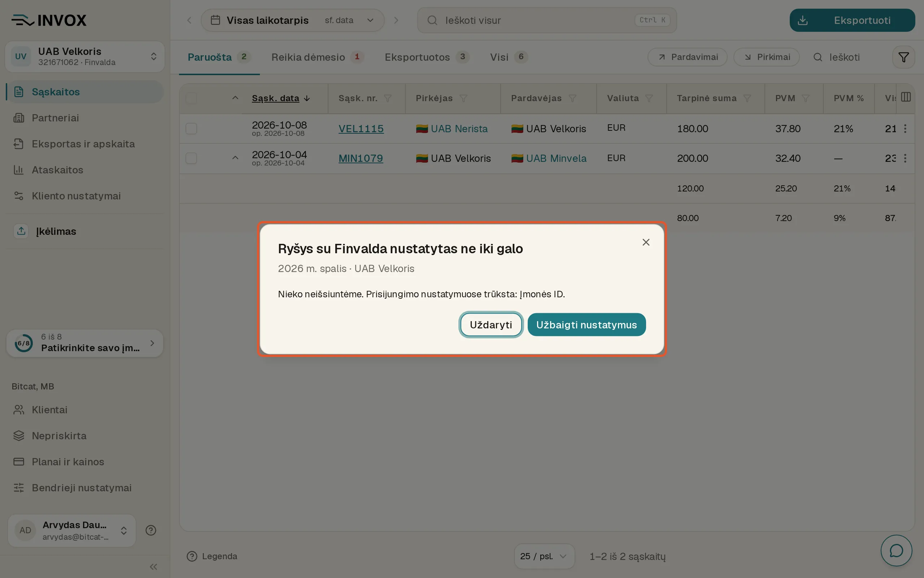Click the Ieškoti visur search field
924x578 pixels.
pyautogui.click(x=547, y=20)
